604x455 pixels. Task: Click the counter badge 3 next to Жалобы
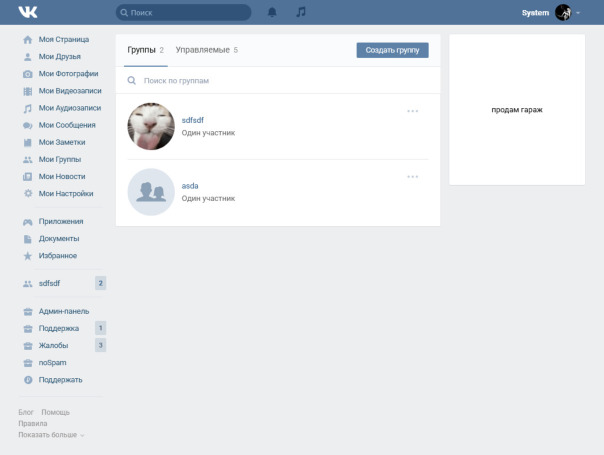tap(101, 345)
